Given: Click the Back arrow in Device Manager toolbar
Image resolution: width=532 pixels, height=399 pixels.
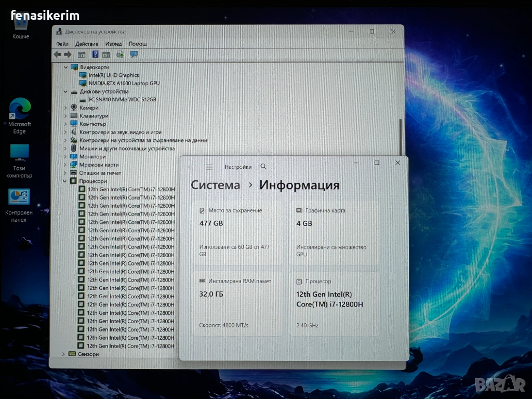Looking at the screenshot, I should tap(57, 54).
